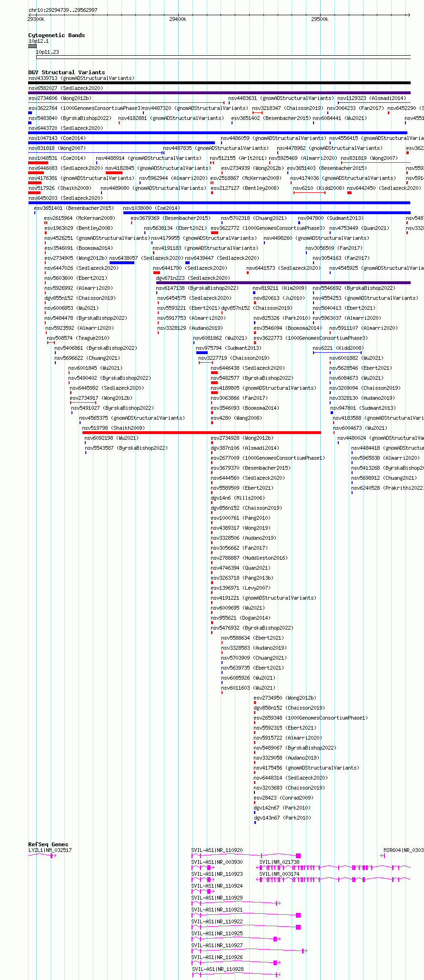Click the nsv6221 Kidd2008 label

click(338, 348)
